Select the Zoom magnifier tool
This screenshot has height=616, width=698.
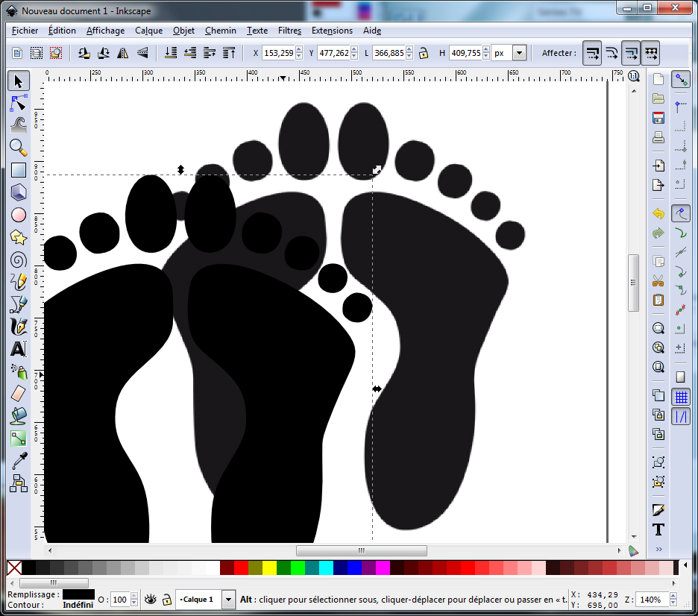pyautogui.click(x=19, y=147)
